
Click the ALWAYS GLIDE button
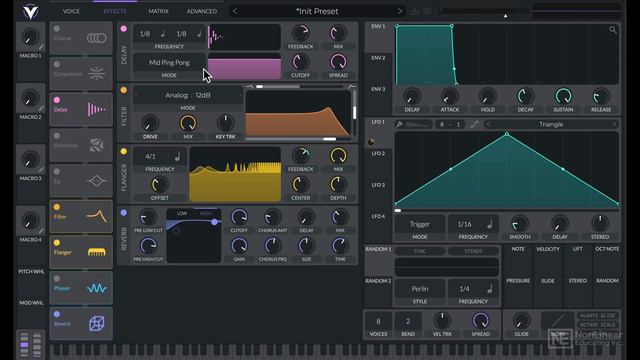coord(598,316)
